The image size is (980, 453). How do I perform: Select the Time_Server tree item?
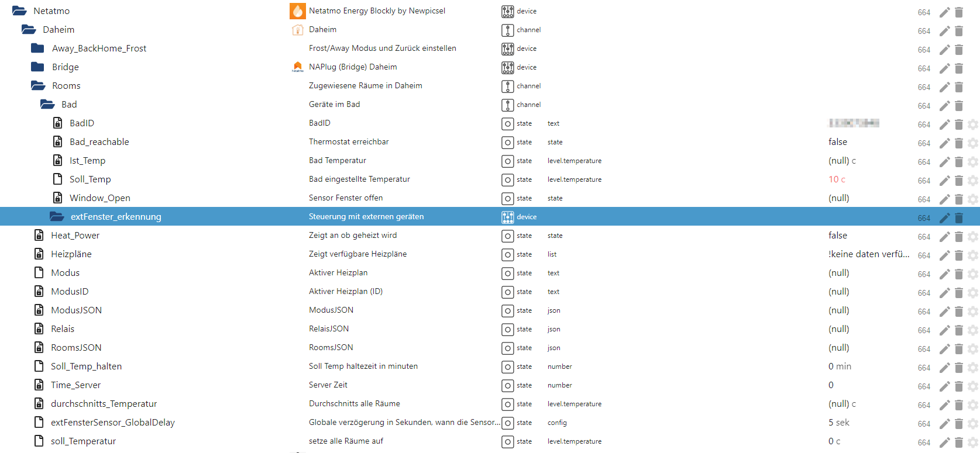tap(75, 385)
